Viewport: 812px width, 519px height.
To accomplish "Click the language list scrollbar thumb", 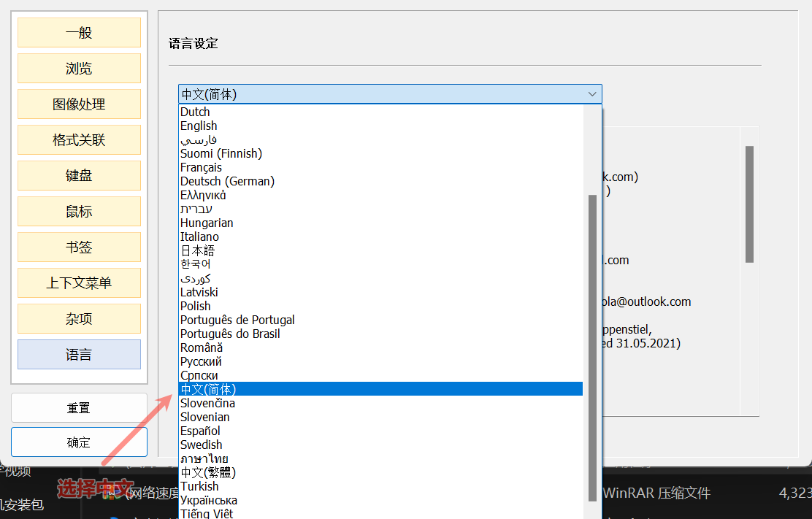I will pos(592,347).
